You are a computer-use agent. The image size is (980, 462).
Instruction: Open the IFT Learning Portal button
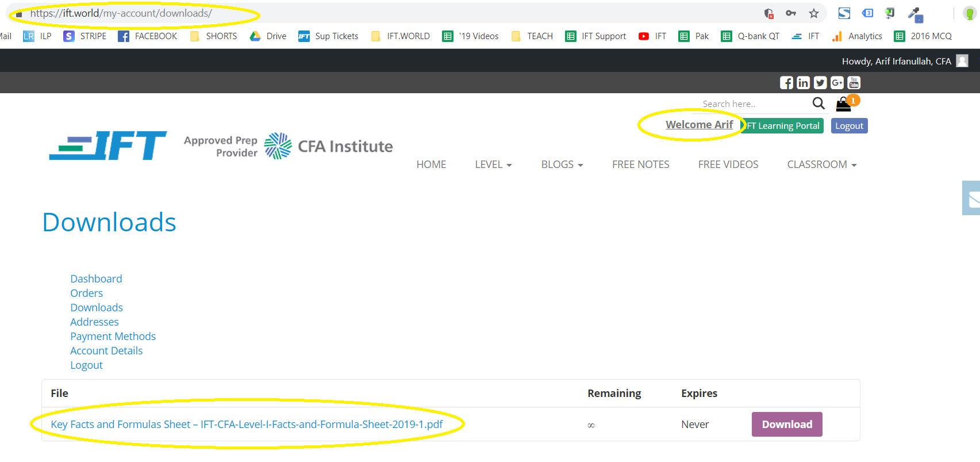click(783, 125)
